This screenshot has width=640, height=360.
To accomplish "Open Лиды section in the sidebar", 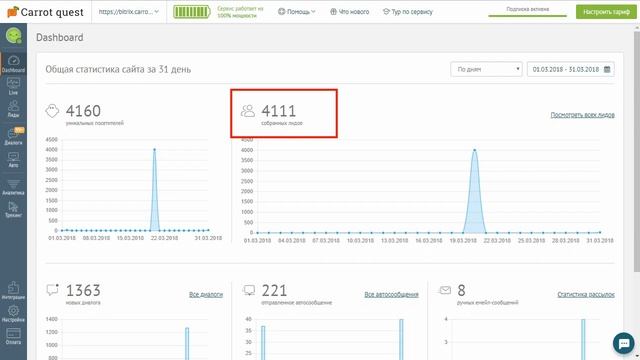I will coord(13,109).
